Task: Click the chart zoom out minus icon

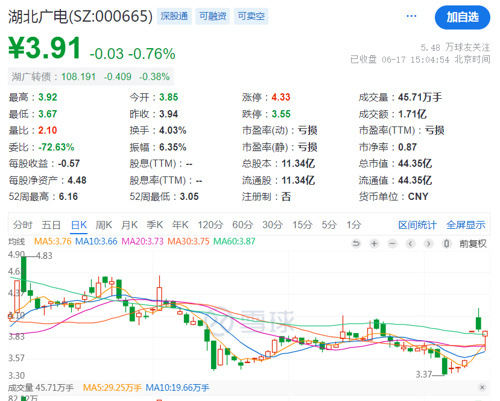Action: pos(392,244)
